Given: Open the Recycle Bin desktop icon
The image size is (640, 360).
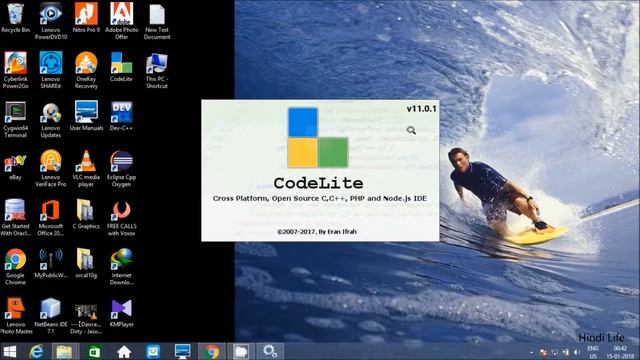Looking at the screenshot, I should pos(16,18).
